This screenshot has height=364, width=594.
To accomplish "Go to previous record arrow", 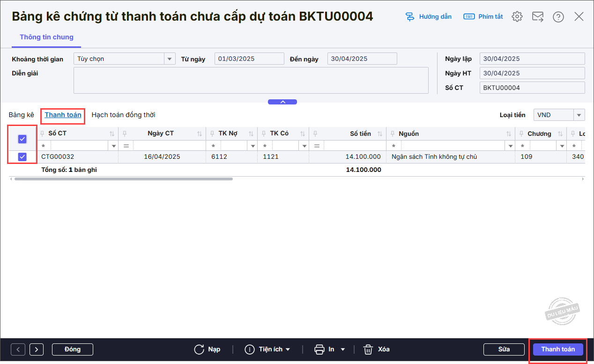I will [18, 349].
